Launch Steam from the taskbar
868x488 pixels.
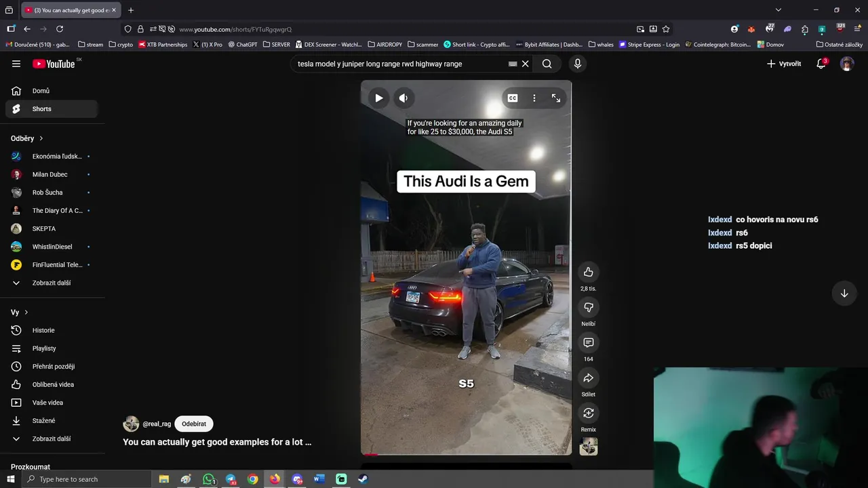[363, 479]
